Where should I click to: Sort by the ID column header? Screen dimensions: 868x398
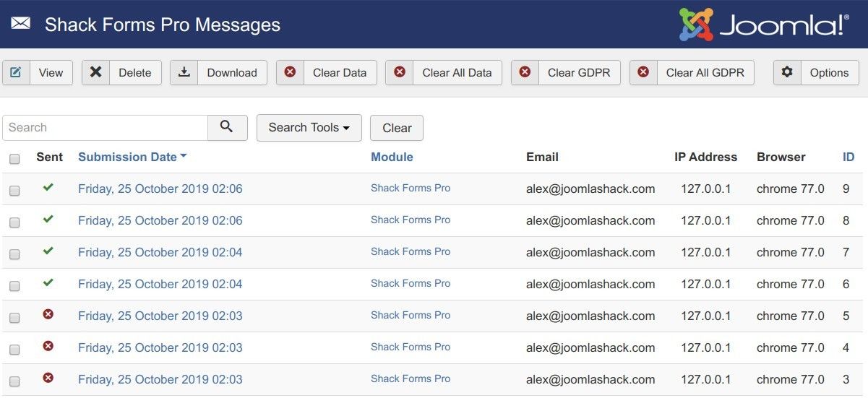pos(848,157)
